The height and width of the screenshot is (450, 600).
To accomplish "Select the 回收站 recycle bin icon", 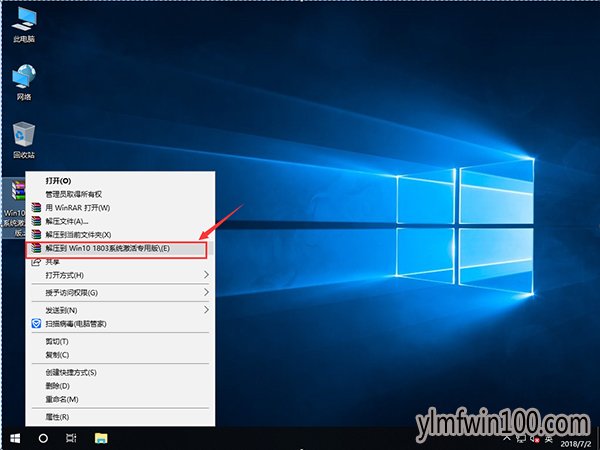I will (24, 140).
